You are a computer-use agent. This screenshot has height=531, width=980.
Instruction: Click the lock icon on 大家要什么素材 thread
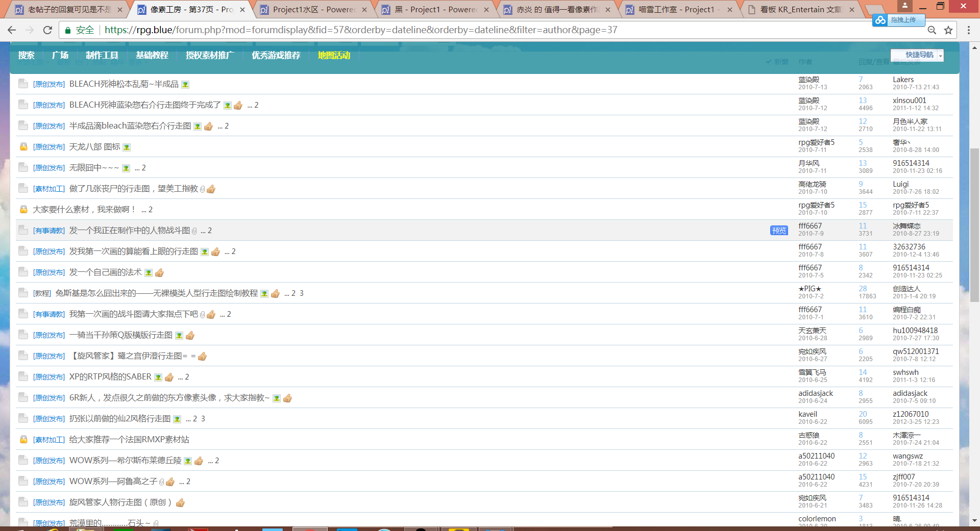click(x=23, y=210)
